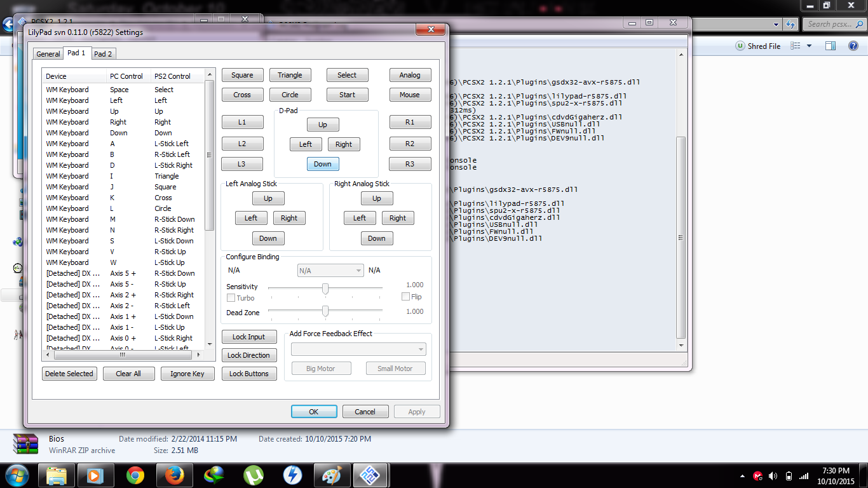Viewport: 868px width, 488px height.
Task: Show hidden system tray icons
Action: pos(743,476)
